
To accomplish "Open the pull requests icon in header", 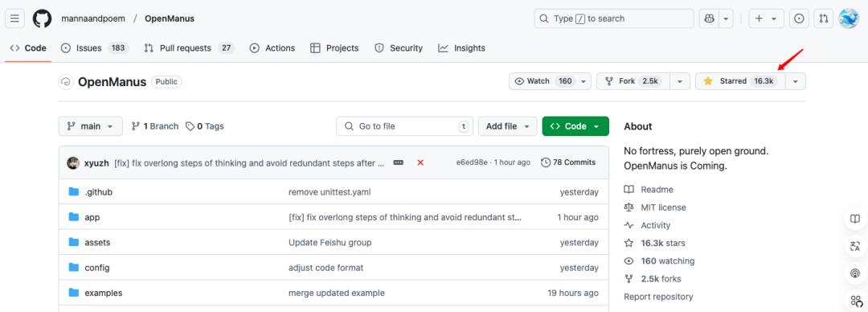I will coord(824,18).
